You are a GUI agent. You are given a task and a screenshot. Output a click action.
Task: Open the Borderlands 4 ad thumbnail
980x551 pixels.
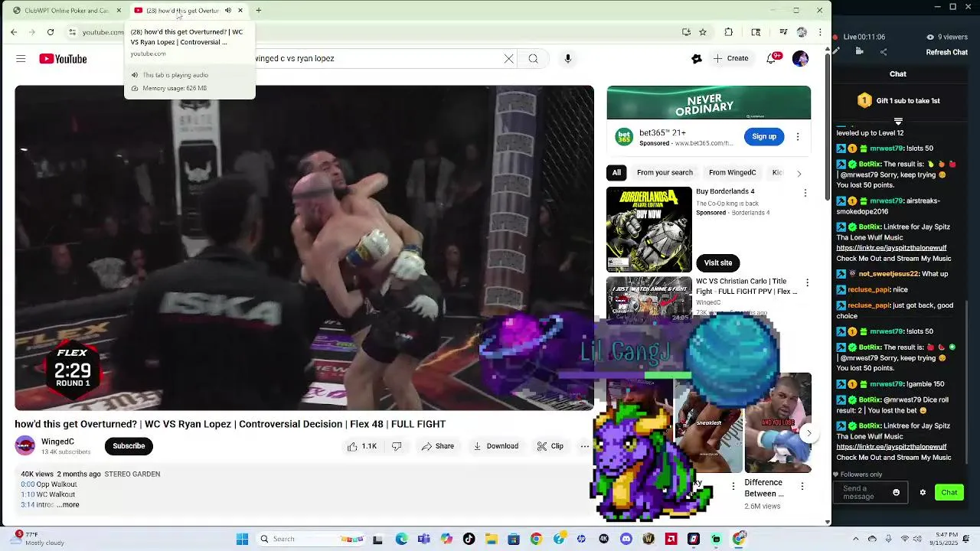click(x=649, y=230)
